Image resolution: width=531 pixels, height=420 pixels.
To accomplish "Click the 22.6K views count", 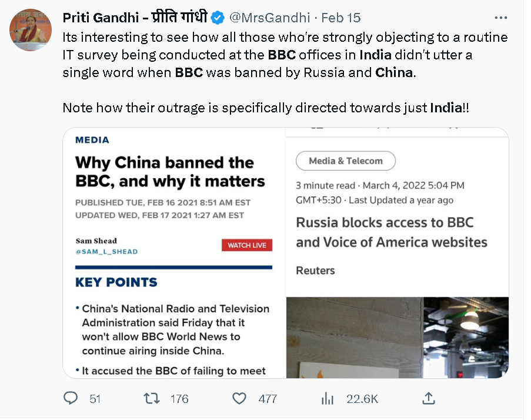I will (x=362, y=399).
